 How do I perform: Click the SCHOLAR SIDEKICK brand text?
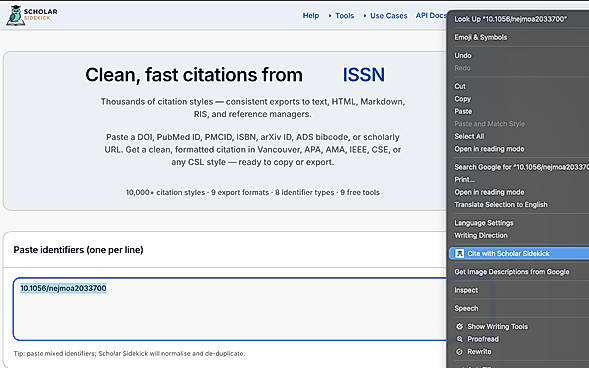40,14
